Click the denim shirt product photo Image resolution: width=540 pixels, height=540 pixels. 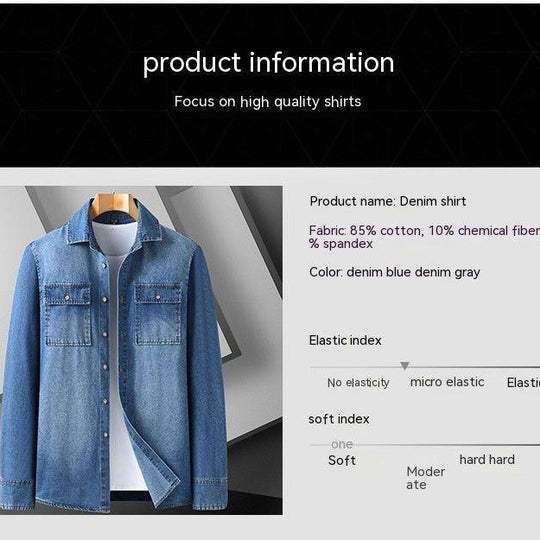pos(141,350)
